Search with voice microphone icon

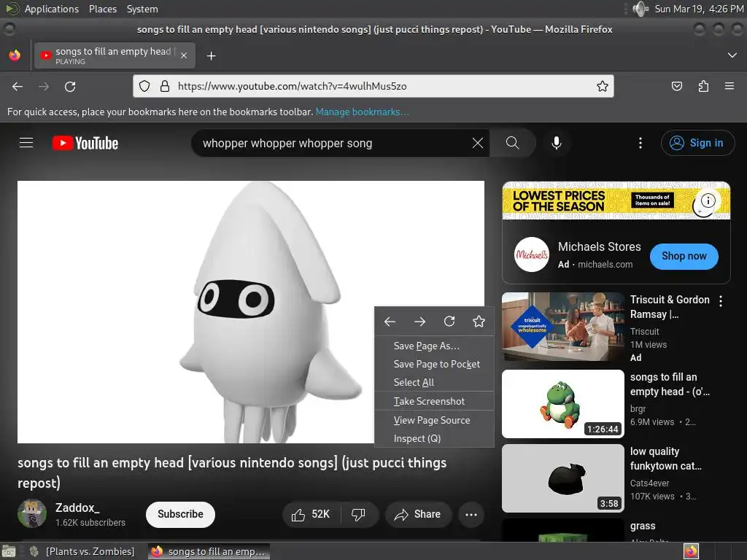coord(556,143)
